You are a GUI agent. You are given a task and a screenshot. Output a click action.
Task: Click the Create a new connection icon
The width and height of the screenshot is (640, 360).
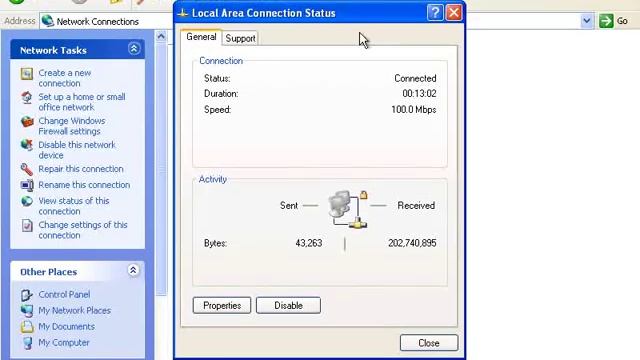click(x=27, y=73)
